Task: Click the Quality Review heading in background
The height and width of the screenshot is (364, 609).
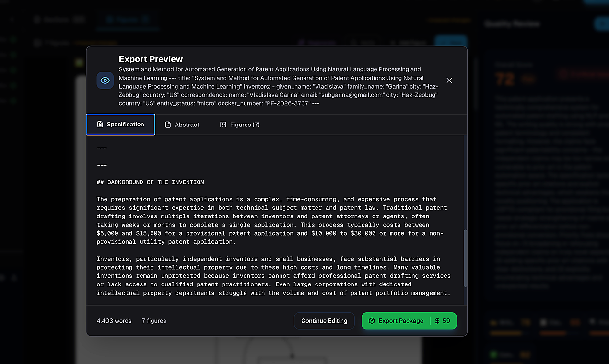Action: (512, 23)
